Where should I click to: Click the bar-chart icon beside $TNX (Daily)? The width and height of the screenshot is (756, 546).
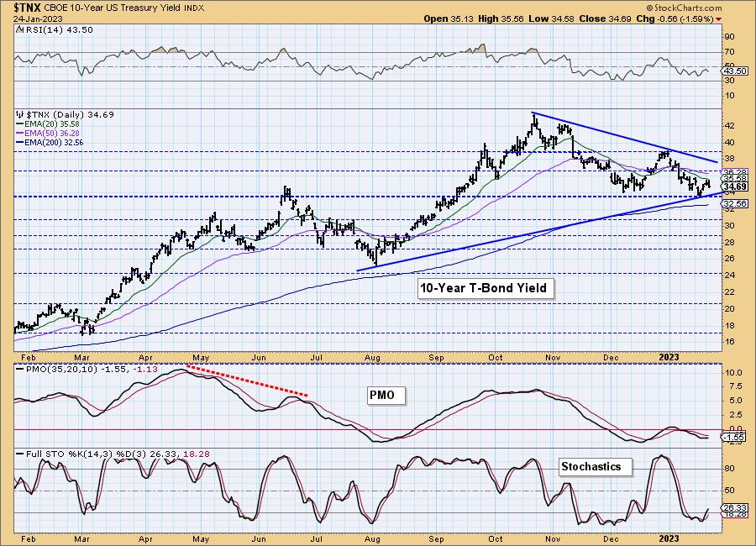(x=20, y=115)
